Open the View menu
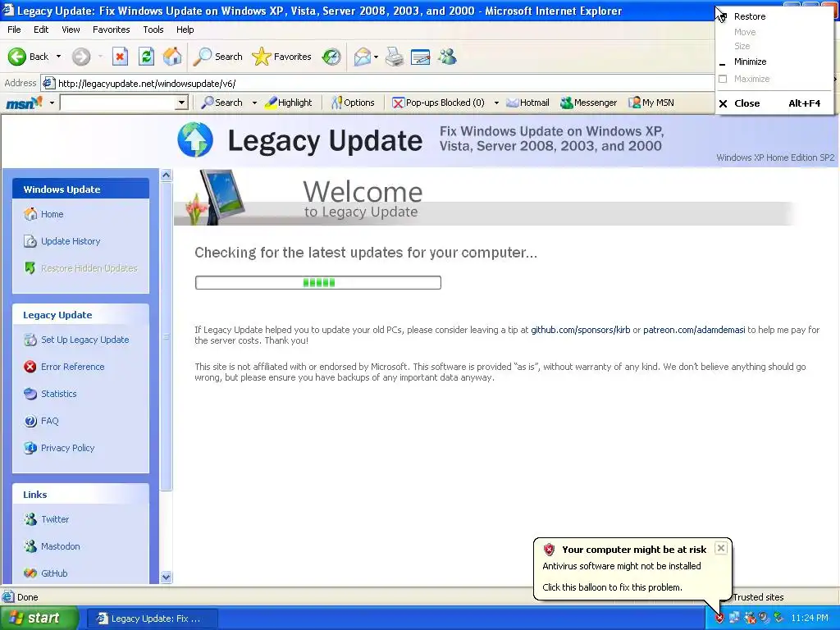Image resolution: width=840 pixels, height=630 pixels. [71, 30]
